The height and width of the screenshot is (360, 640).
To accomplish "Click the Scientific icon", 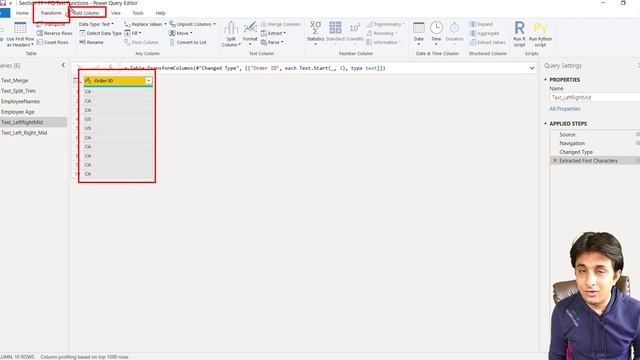I will point(355,28).
